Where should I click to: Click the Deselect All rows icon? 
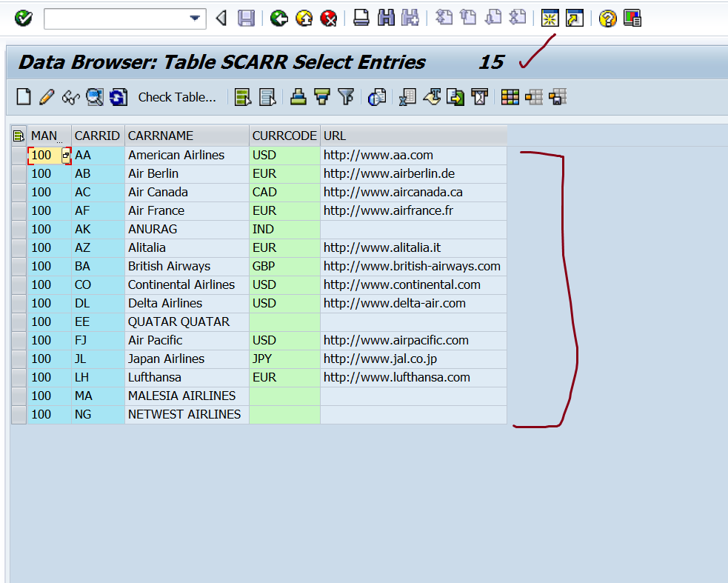(267, 98)
